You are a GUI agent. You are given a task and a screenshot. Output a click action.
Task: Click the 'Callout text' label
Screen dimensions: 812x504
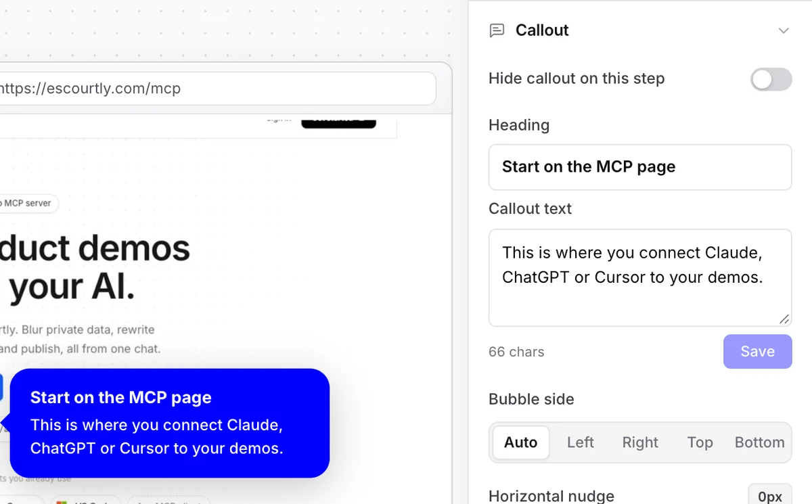pyautogui.click(x=530, y=209)
